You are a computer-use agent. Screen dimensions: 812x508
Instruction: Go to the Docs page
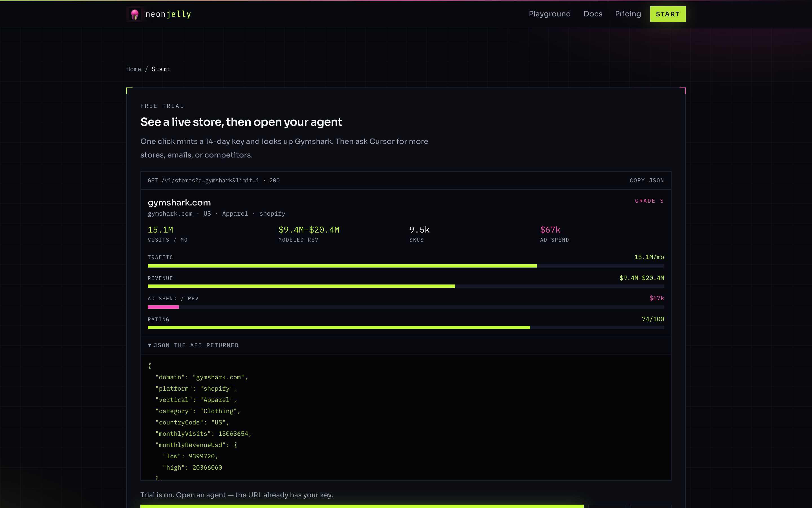[x=593, y=14]
